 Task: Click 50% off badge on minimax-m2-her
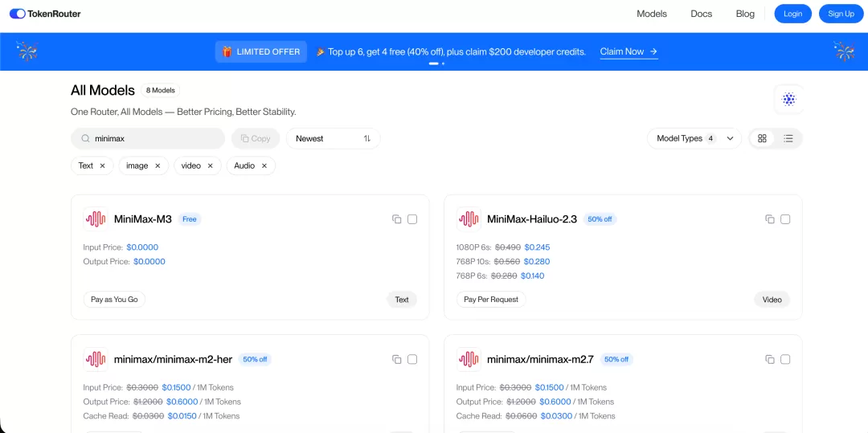click(x=255, y=359)
